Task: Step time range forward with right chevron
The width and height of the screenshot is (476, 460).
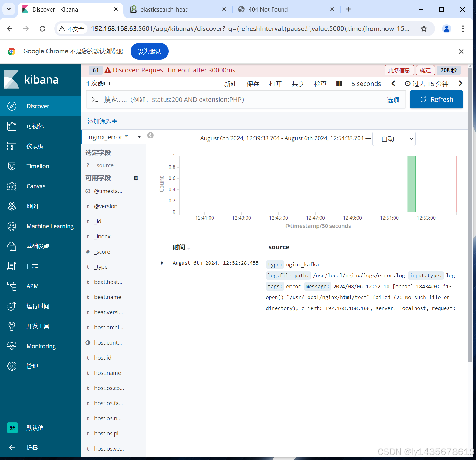Action: point(460,83)
